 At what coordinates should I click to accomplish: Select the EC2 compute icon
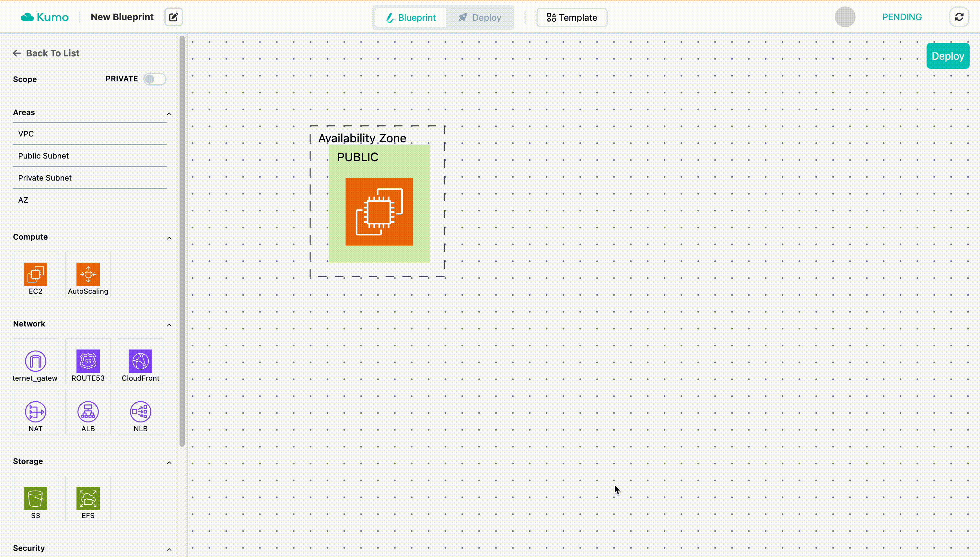pos(36,274)
